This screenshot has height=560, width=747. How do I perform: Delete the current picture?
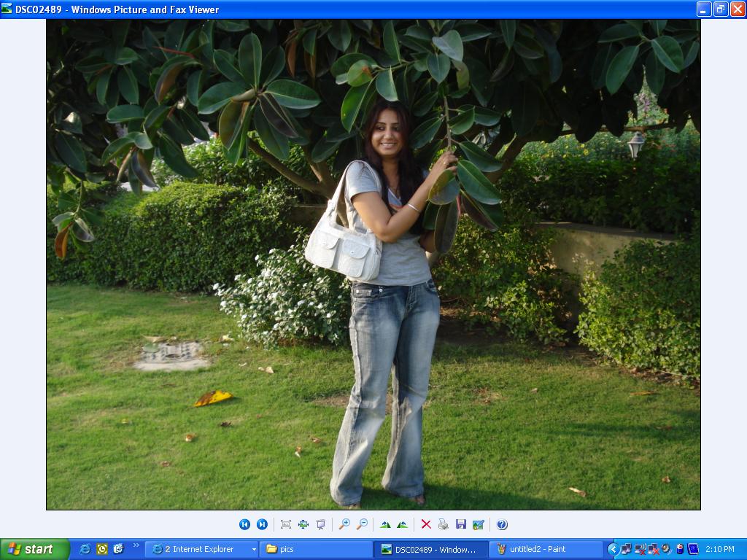click(x=426, y=524)
